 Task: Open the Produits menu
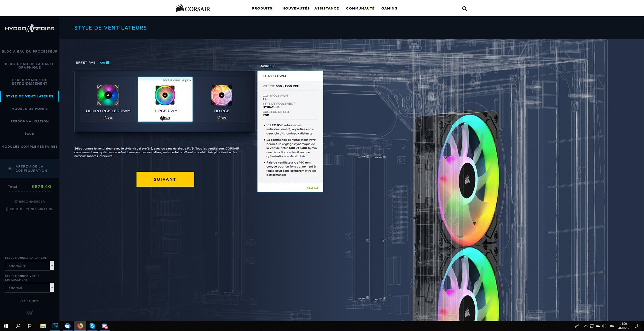click(262, 8)
